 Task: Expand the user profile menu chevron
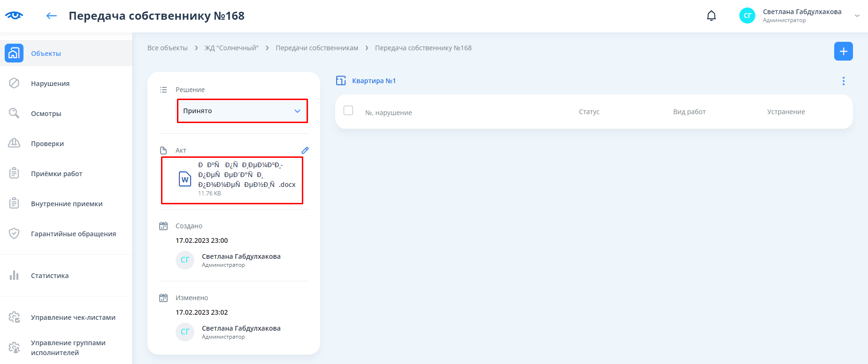857,16
